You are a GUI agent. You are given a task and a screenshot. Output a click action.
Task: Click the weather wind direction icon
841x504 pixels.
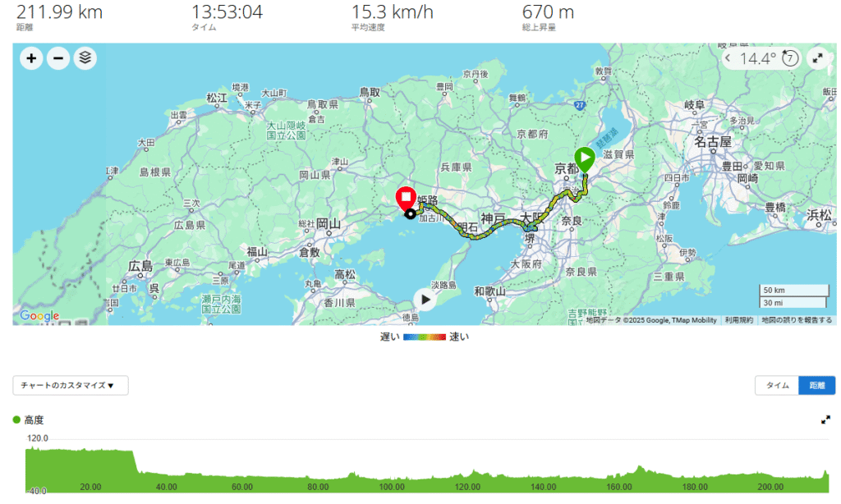click(x=790, y=58)
